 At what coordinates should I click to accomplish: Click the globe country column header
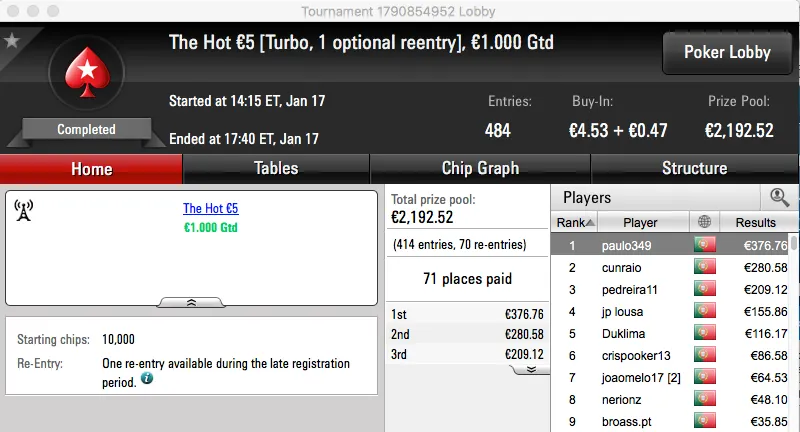click(705, 222)
